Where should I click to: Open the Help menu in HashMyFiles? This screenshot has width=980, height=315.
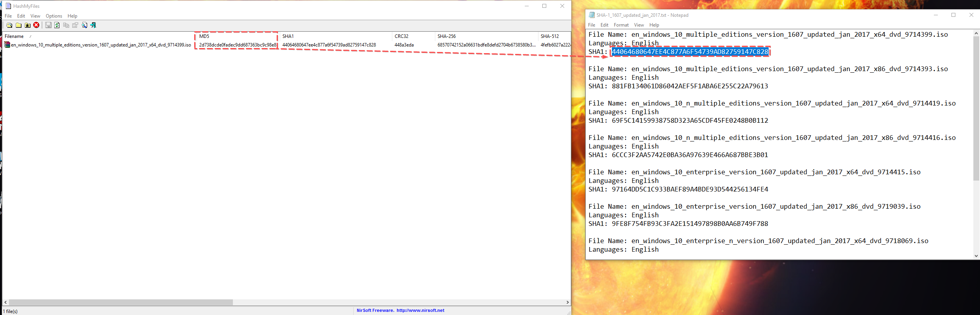(x=72, y=16)
